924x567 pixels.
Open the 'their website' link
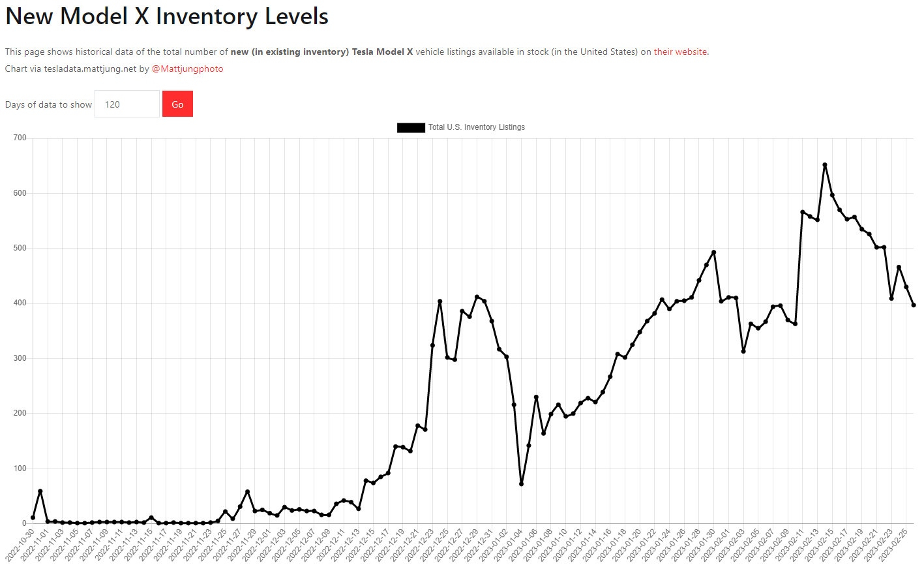[x=680, y=52]
